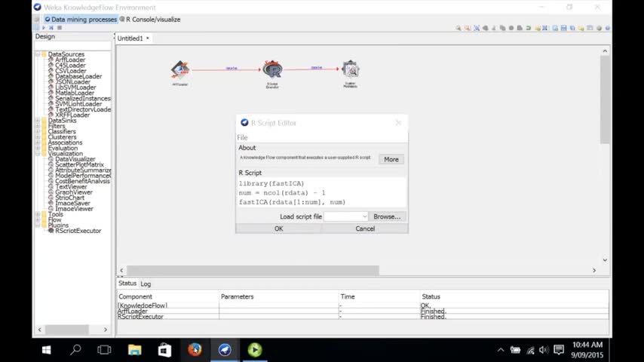Click the canvas scroll right arrow
The width and height of the screenshot is (644, 362).
pyautogui.click(x=594, y=271)
